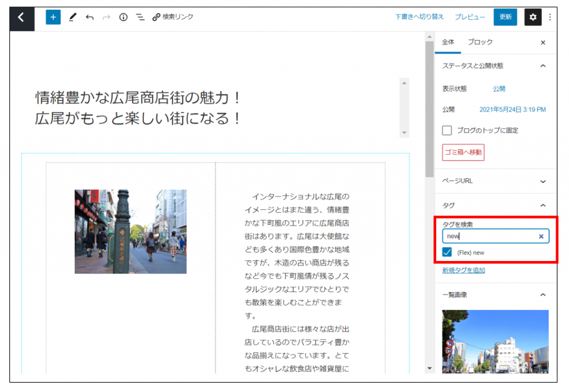Clear the tag search with X
Screen dimensions: 569x392
tap(541, 236)
